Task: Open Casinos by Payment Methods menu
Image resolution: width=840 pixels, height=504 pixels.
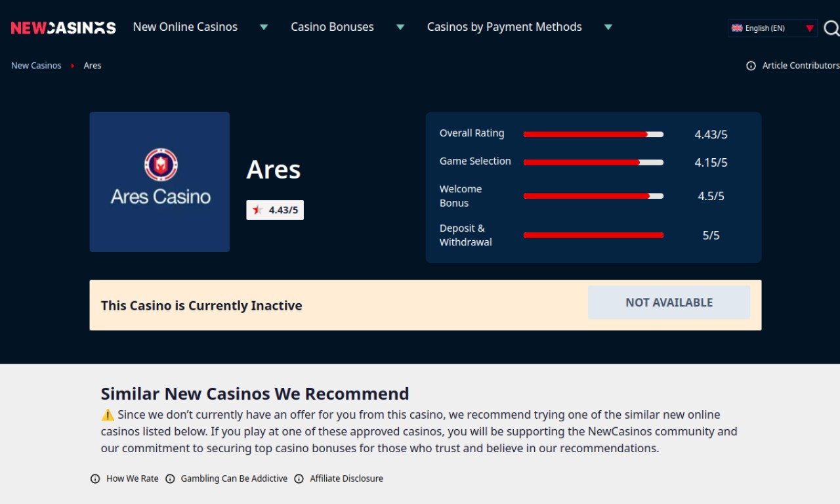Action: click(505, 27)
